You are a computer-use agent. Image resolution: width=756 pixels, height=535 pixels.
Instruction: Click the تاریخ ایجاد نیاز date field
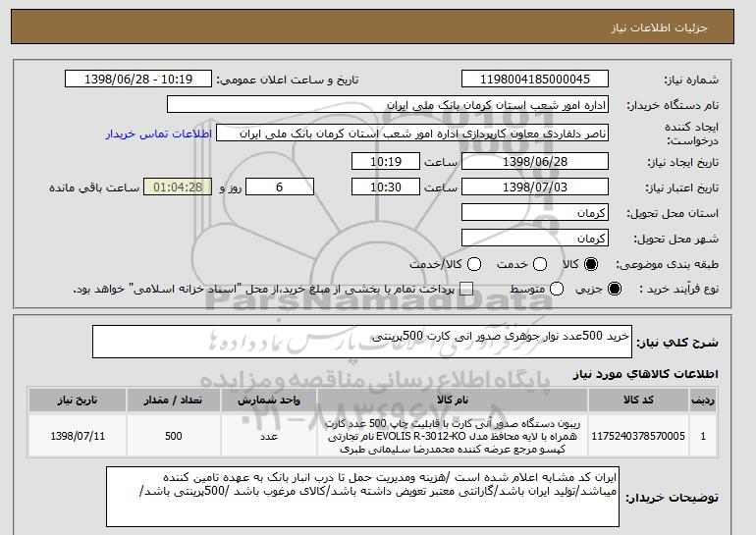(x=535, y=161)
